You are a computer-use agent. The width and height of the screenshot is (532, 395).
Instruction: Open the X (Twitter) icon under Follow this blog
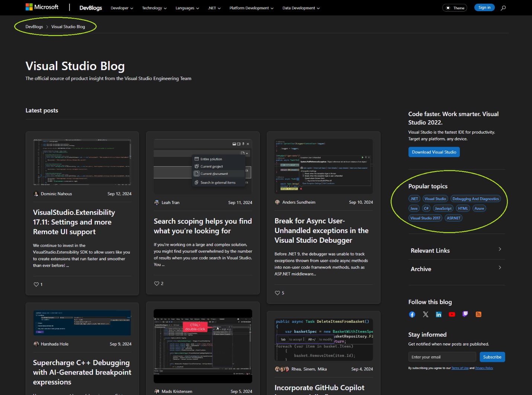tap(425, 314)
